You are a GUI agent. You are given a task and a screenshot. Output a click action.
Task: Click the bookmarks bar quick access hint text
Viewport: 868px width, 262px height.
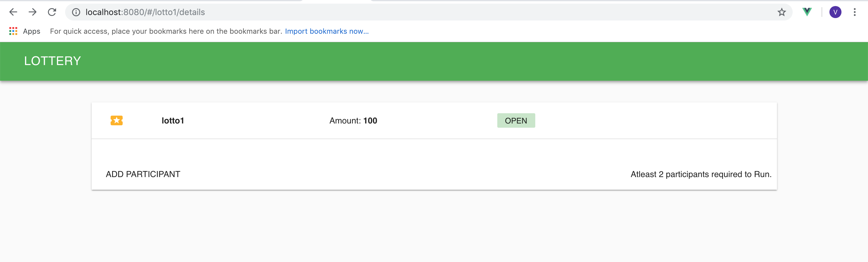click(x=166, y=31)
